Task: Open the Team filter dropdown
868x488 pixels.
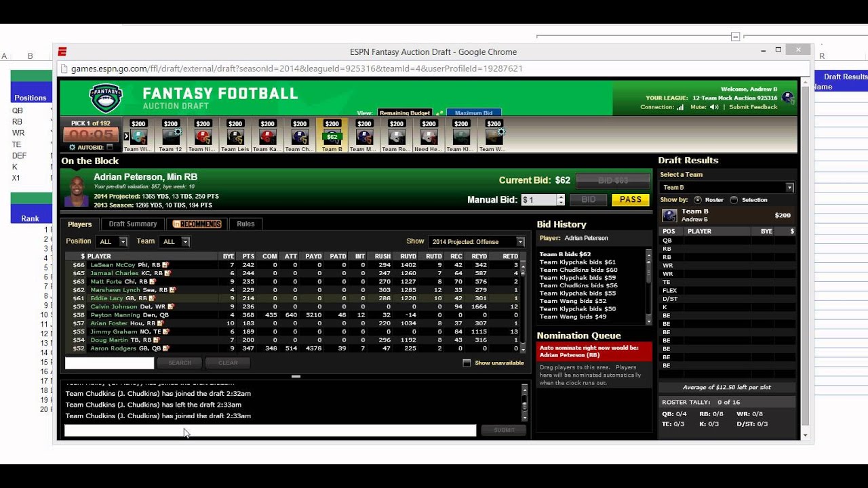Action: click(174, 241)
